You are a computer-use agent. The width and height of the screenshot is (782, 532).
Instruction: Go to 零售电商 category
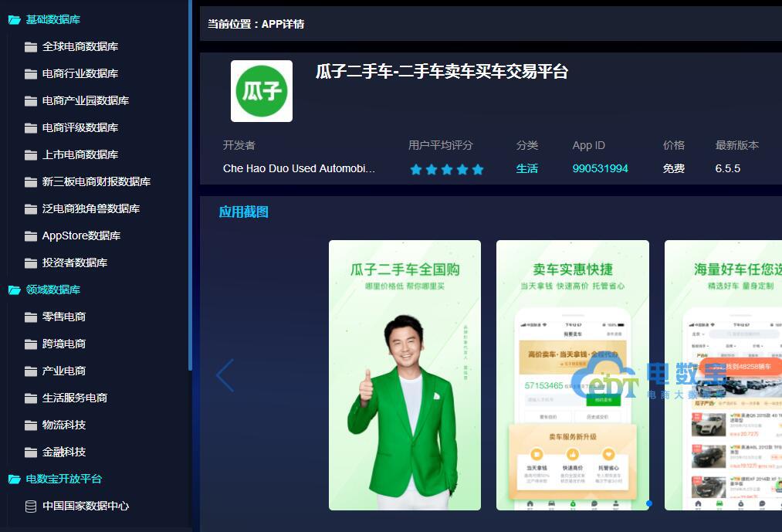coord(64,317)
